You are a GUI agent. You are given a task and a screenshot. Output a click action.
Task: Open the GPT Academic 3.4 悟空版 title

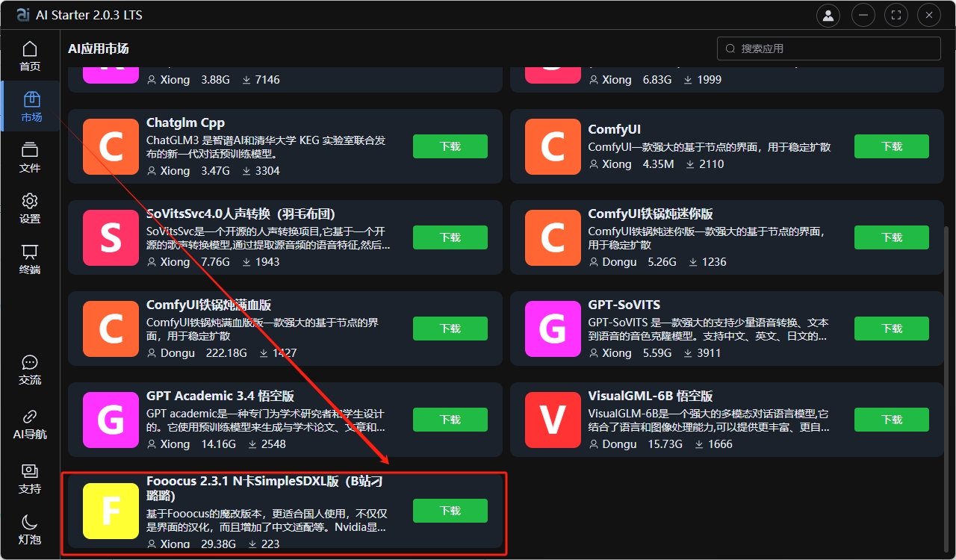pyautogui.click(x=220, y=396)
